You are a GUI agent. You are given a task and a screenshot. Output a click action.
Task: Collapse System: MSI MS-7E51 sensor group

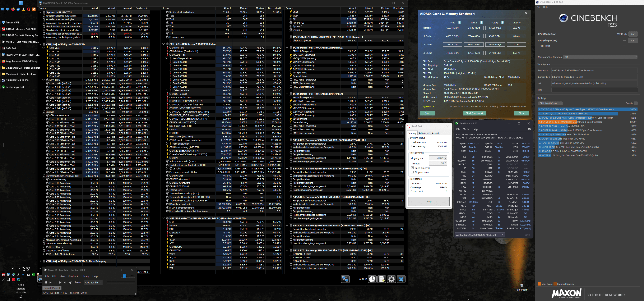40,12
